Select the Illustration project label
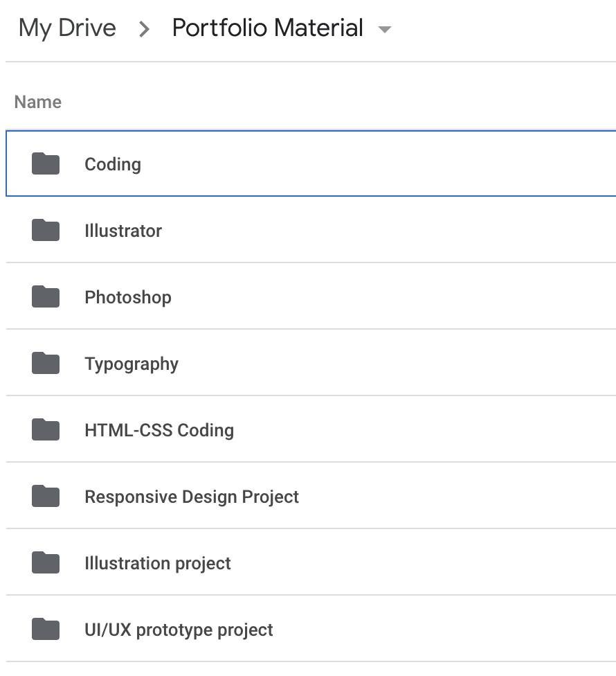 (x=157, y=562)
